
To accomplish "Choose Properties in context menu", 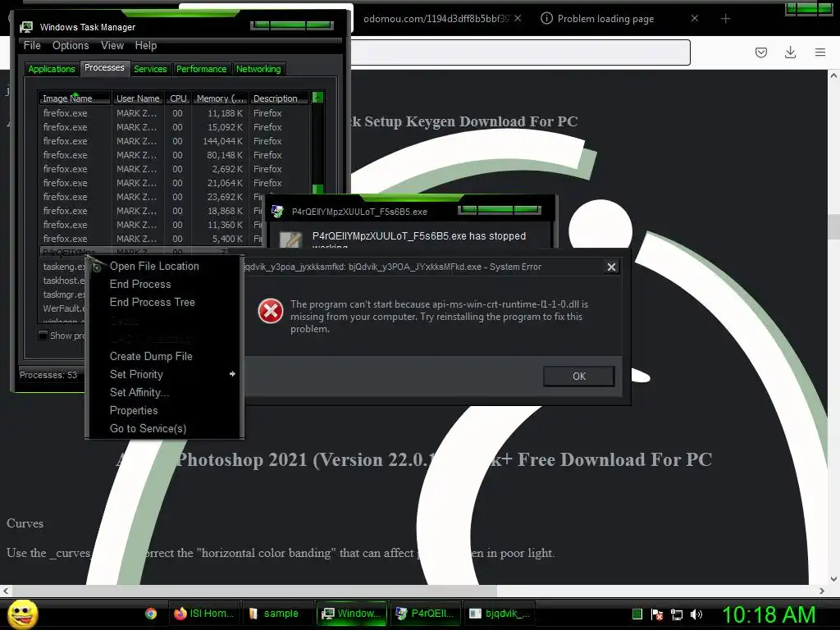I will pyautogui.click(x=134, y=411).
